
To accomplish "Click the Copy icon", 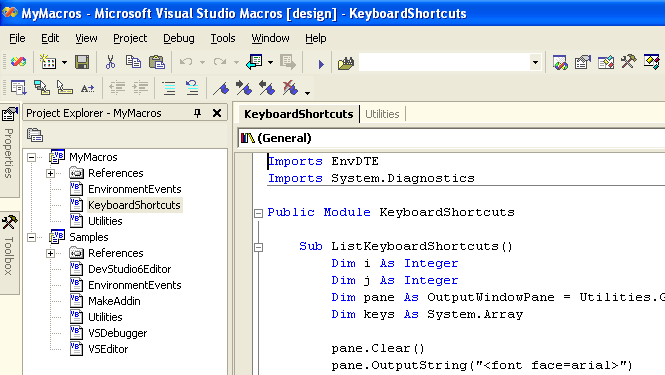I will tap(133, 62).
